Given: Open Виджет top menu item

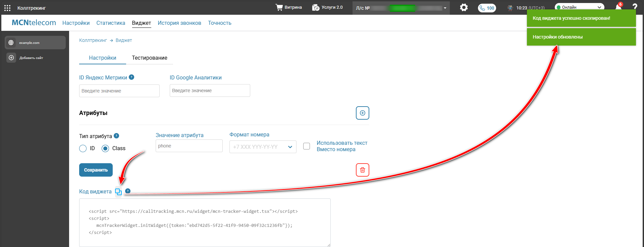Looking at the screenshot, I should [142, 23].
